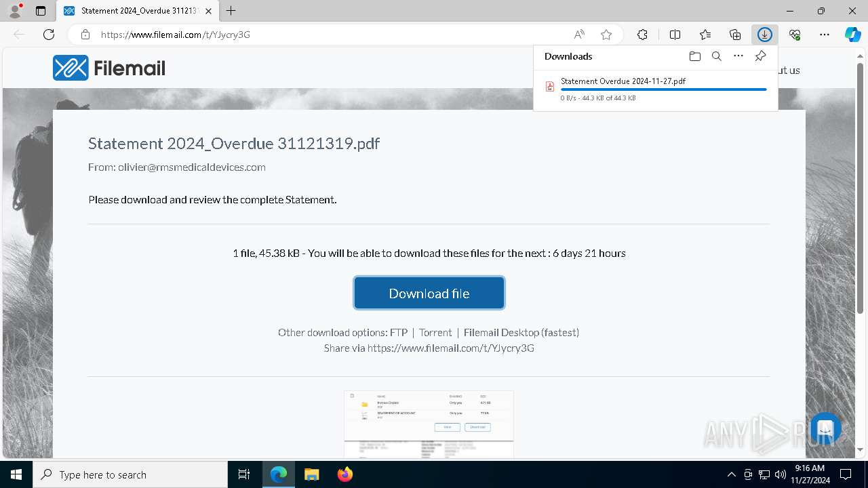Image resolution: width=868 pixels, height=488 pixels.
Task: Open the browser profile icon
Action: pos(15,11)
